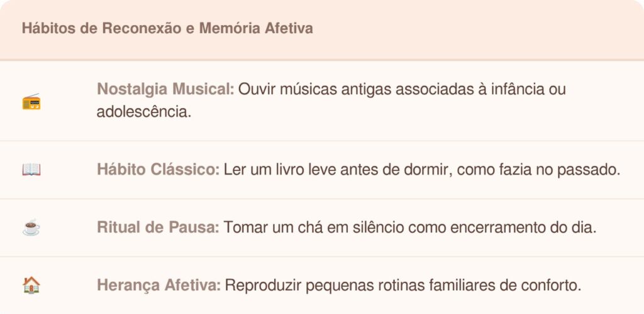Select the teacup icon
The height and width of the screenshot is (314, 644).
[31, 227]
